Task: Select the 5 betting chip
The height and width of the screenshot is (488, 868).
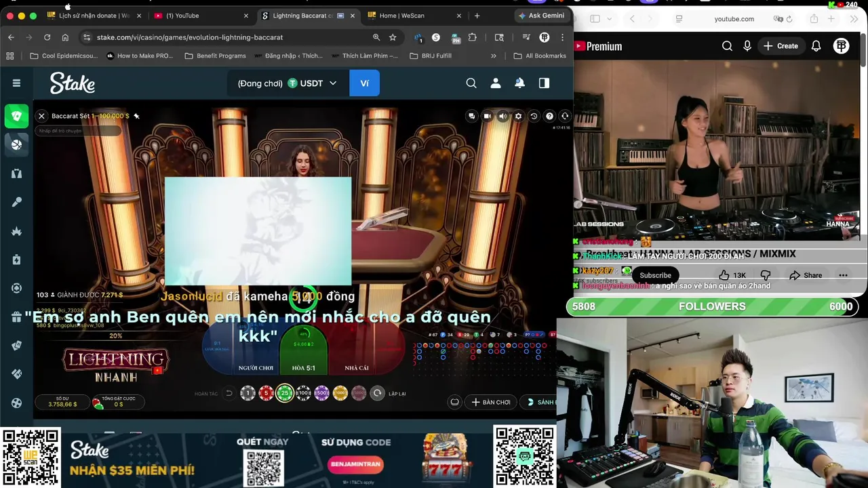Action: click(267, 393)
